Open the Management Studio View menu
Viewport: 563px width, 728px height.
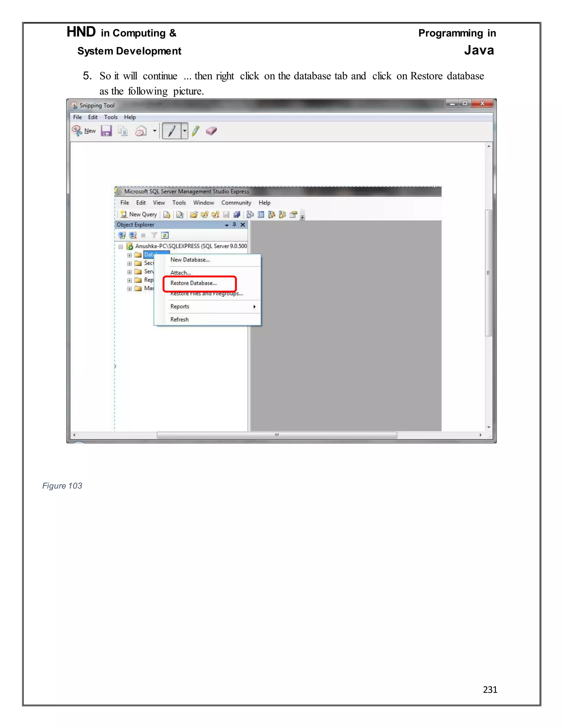click(x=159, y=203)
